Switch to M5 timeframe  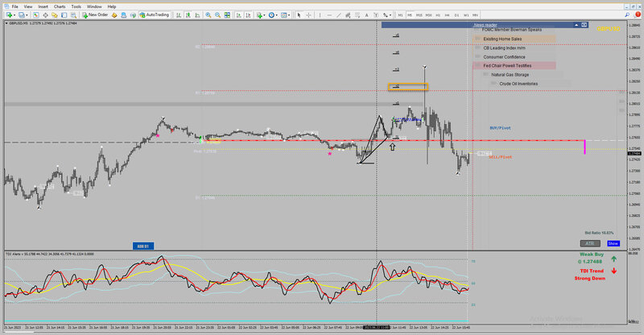[x=410, y=14]
